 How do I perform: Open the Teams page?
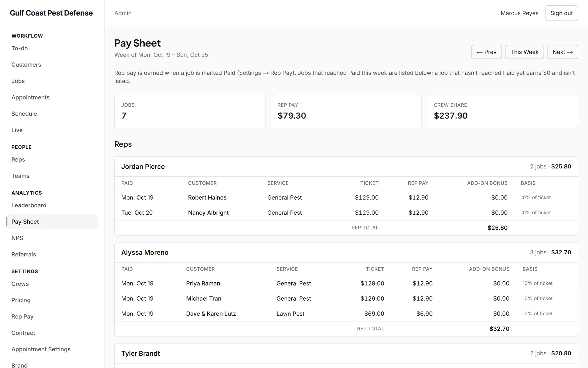pos(20,176)
